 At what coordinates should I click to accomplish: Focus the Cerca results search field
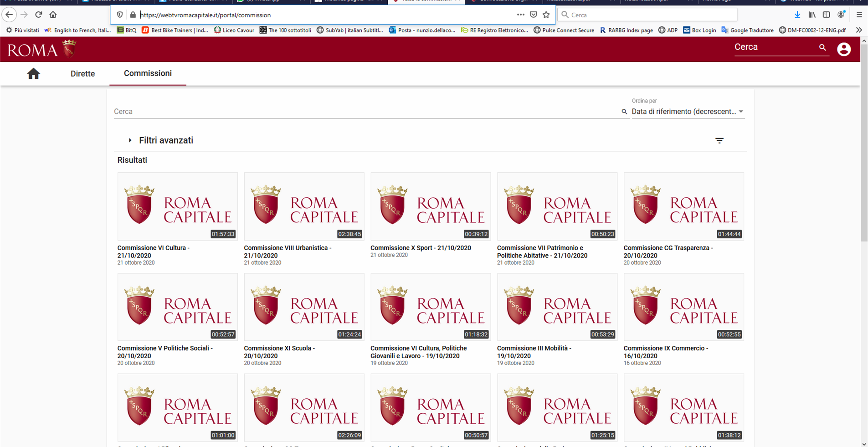point(367,112)
